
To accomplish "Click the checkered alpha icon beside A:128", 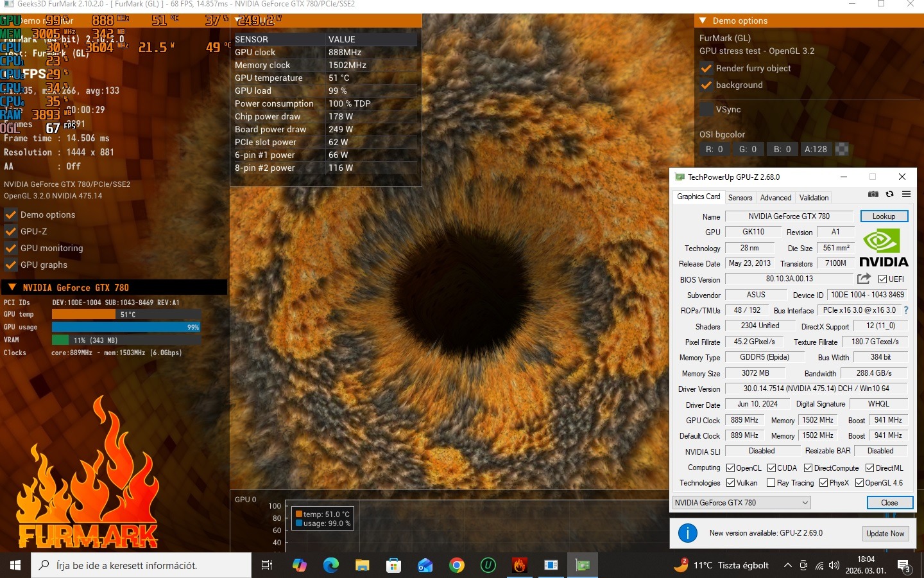I will click(842, 149).
